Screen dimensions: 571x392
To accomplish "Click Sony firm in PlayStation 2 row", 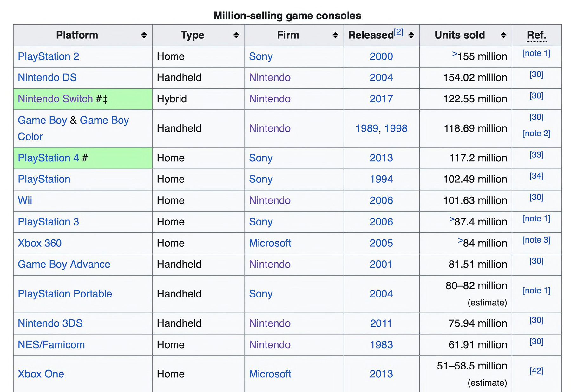I will coord(261,56).
